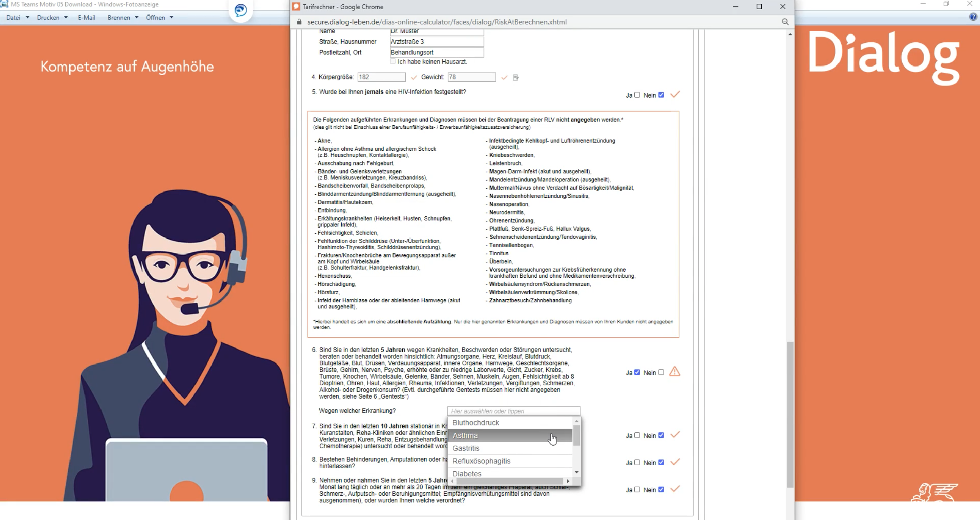Minimize the Tarifrechner Chrome window
The image size is (980, 520).
coord(736,6)
